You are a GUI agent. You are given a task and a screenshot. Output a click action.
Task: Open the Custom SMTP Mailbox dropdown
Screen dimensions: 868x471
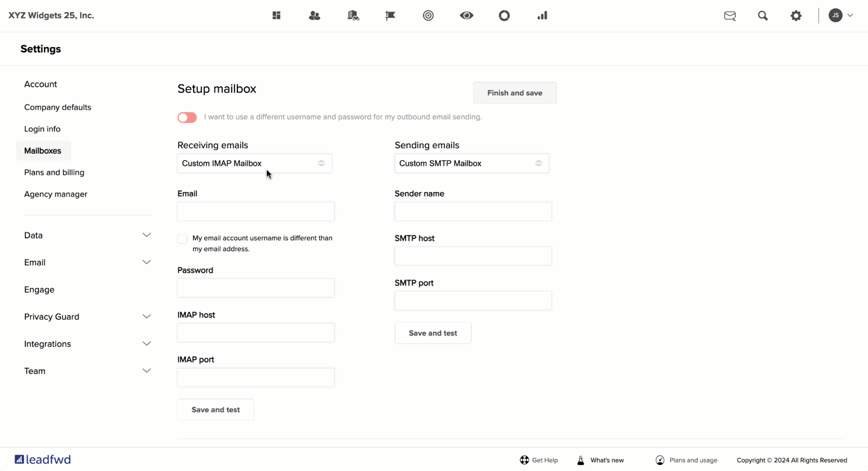coord(472,163)
